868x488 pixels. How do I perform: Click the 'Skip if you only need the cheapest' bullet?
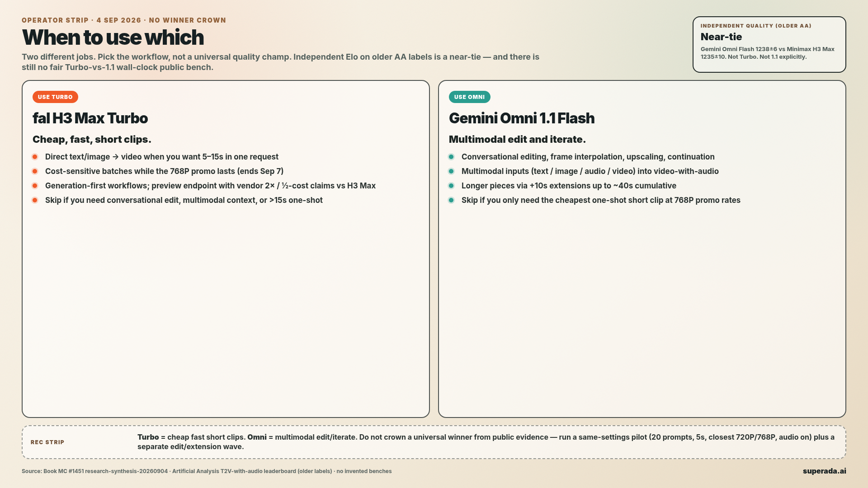[601, 200]
